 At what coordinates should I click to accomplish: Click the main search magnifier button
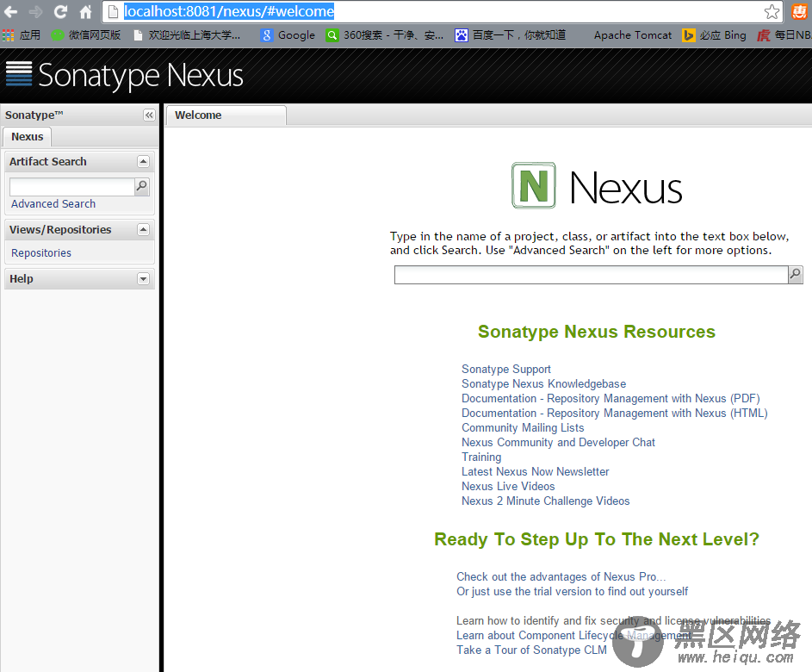[796, 275]
